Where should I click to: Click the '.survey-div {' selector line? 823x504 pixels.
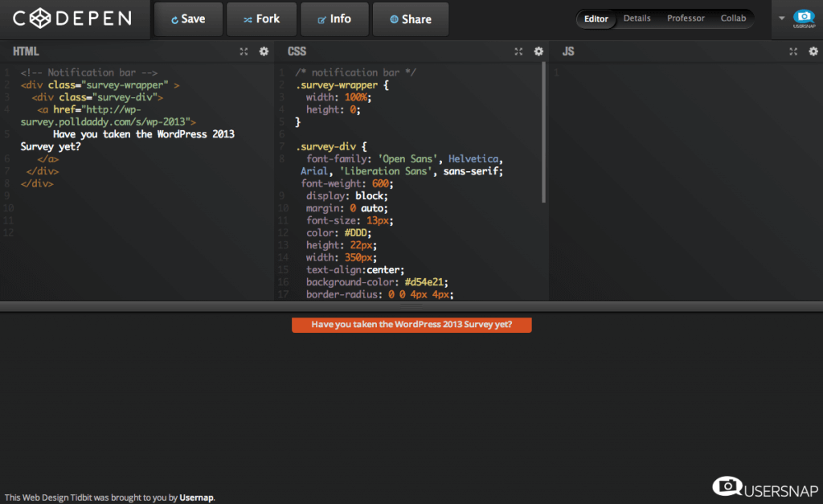click(x=331, y=146)
